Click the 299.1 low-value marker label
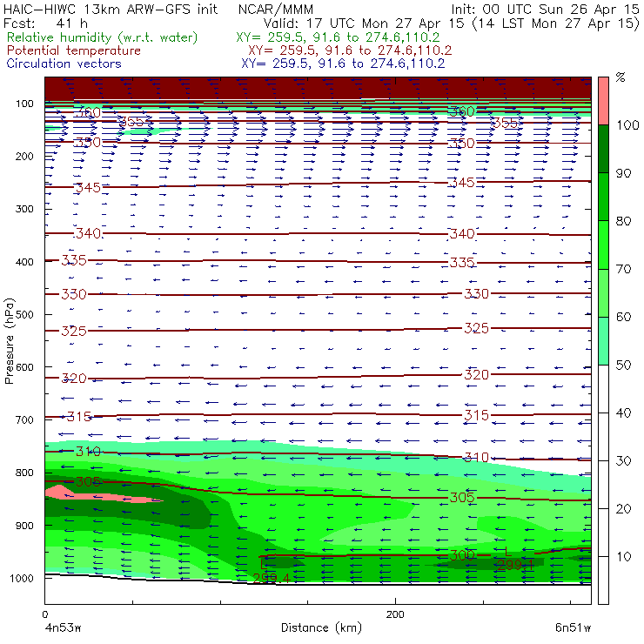 (x=515, y=565)
